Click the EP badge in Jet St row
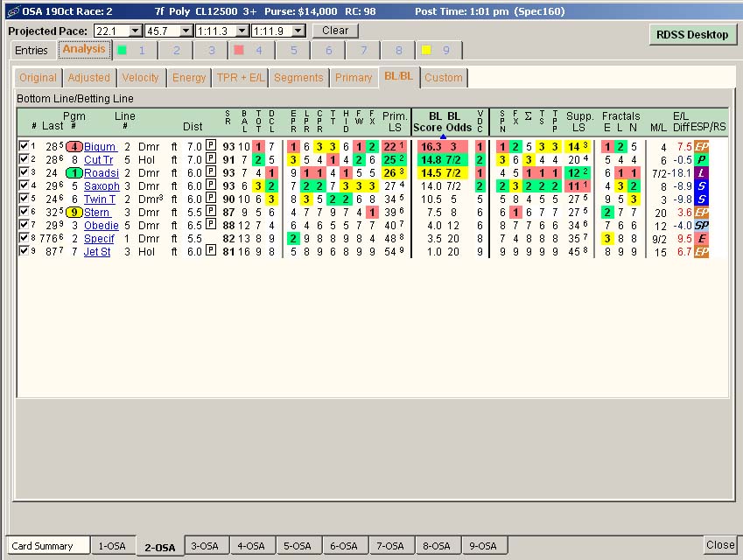The width and height of the screenshot is (743, 560). 701,252
